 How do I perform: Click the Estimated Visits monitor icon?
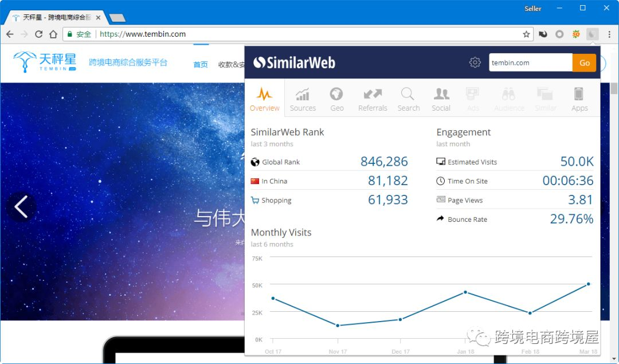pos(441,162)
